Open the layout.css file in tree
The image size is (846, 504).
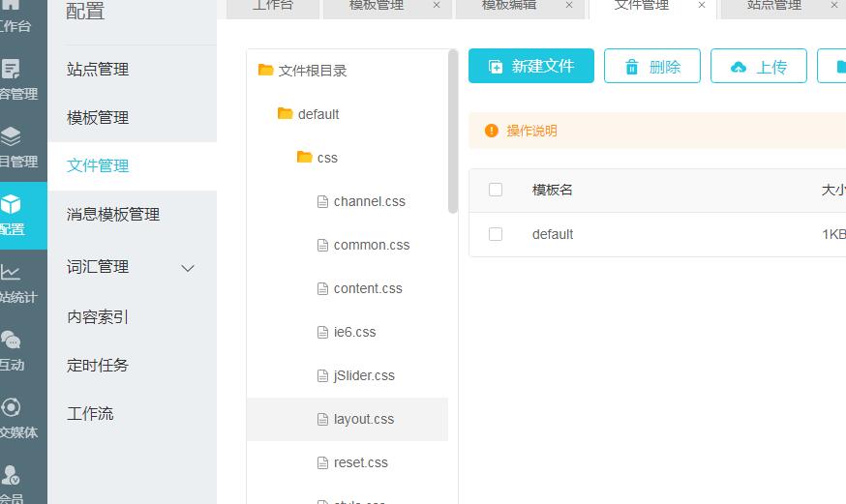click(363, 419)
